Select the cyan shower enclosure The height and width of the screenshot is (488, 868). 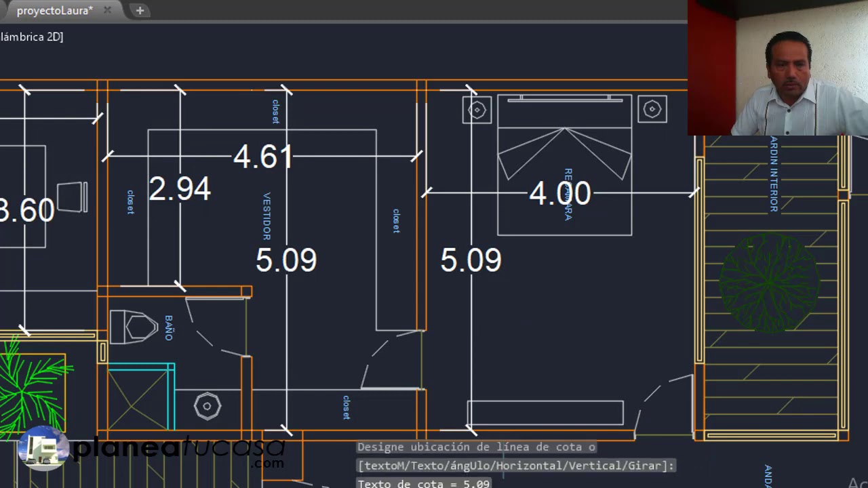[141, 396]
